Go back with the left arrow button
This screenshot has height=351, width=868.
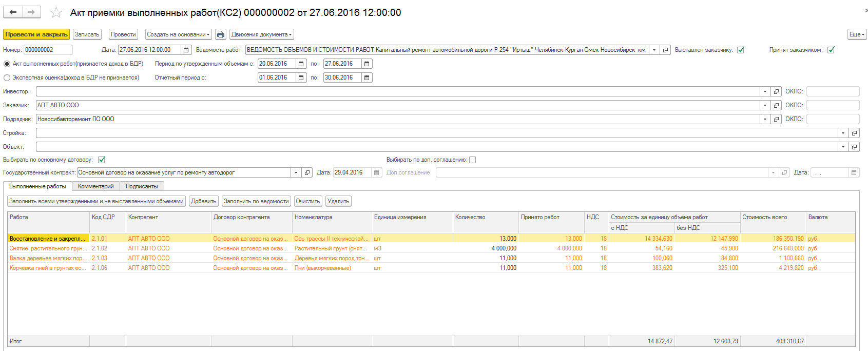(13, 12)
